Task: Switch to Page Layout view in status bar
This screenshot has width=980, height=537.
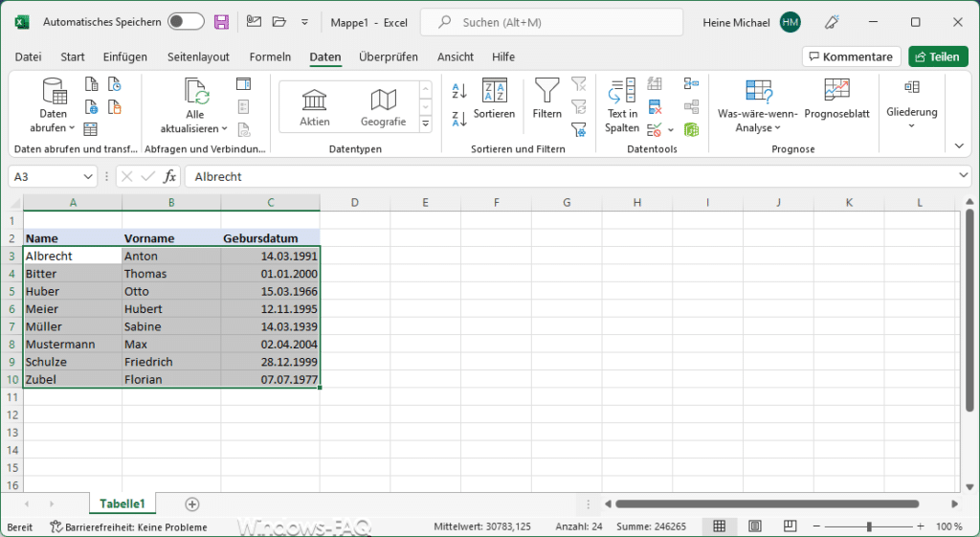Action: [755, 526]
